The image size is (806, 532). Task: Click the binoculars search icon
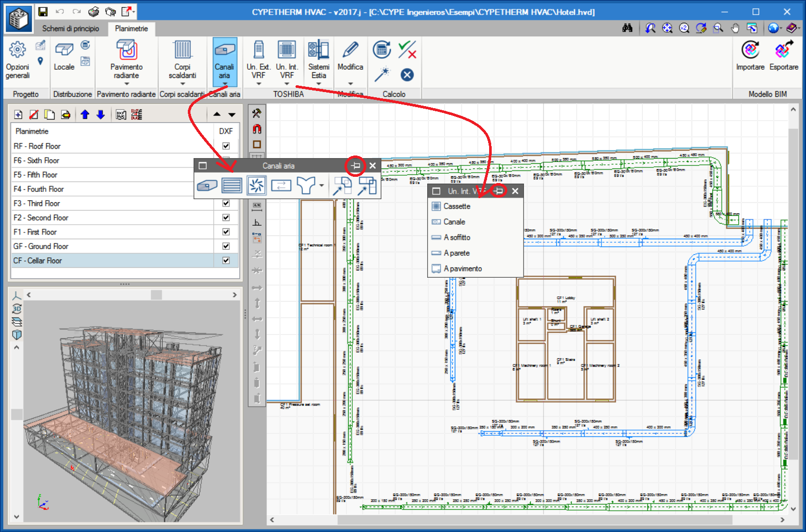pos(628,28)
